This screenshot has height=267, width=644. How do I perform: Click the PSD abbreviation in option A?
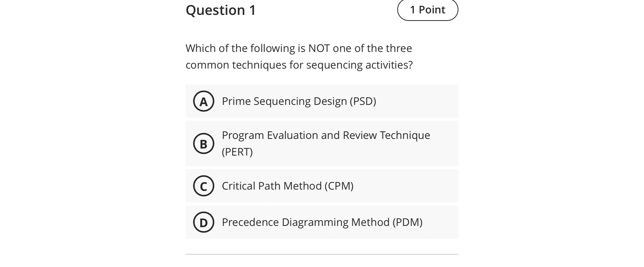[x=362, y=101]
